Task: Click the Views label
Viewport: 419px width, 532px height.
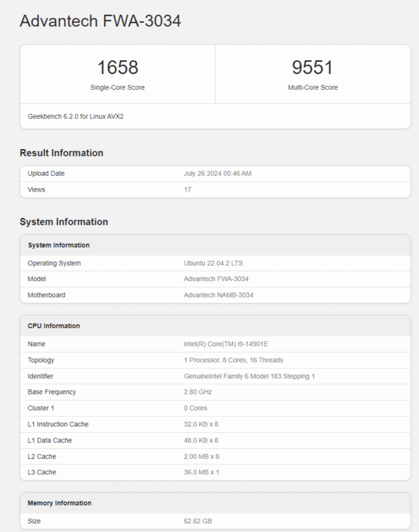Action: tap(36, 190)
